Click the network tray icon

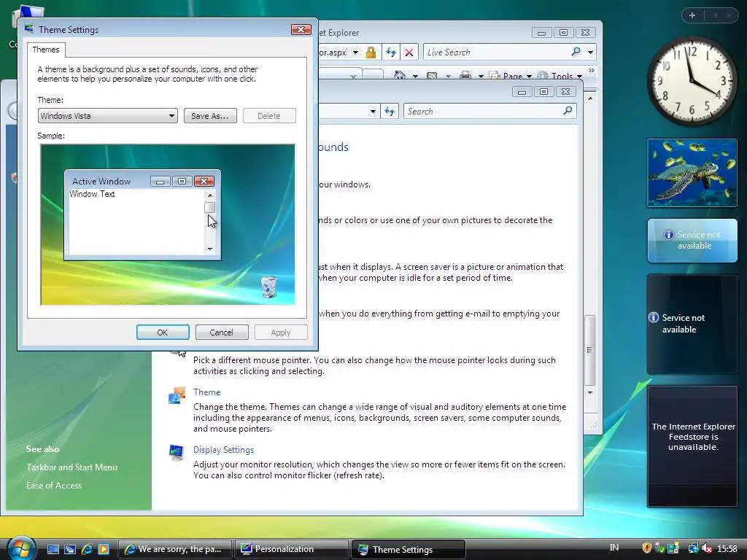coord(693,548)
